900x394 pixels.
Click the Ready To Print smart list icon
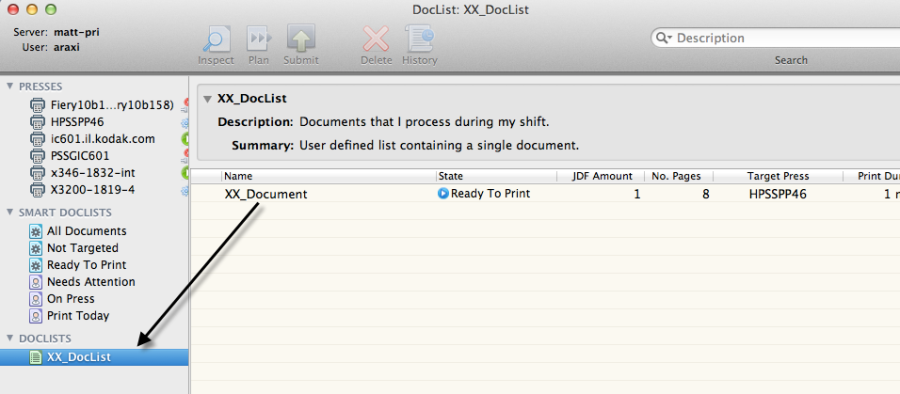pyautogui.click(x=36, y=265)
